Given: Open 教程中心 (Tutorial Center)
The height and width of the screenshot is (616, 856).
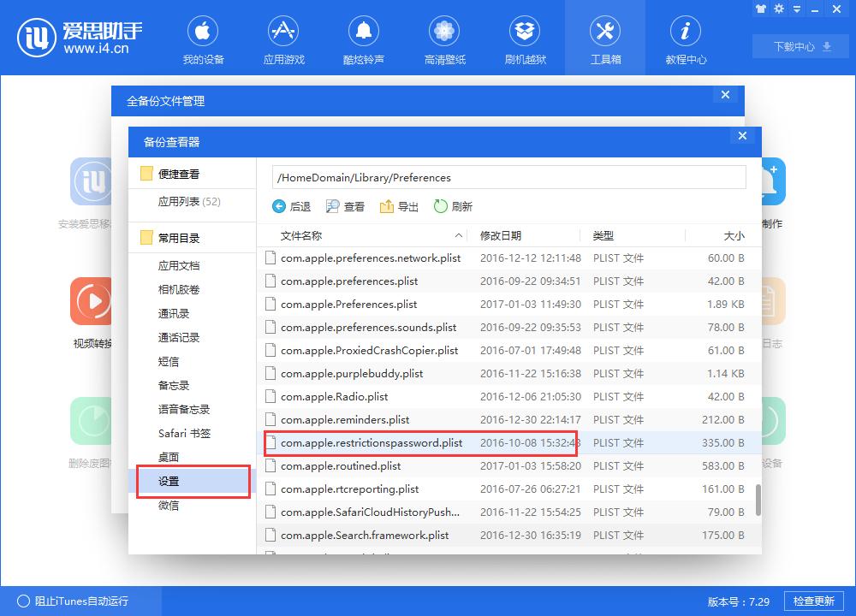Looking at the screenshot, I should point(686,38).
